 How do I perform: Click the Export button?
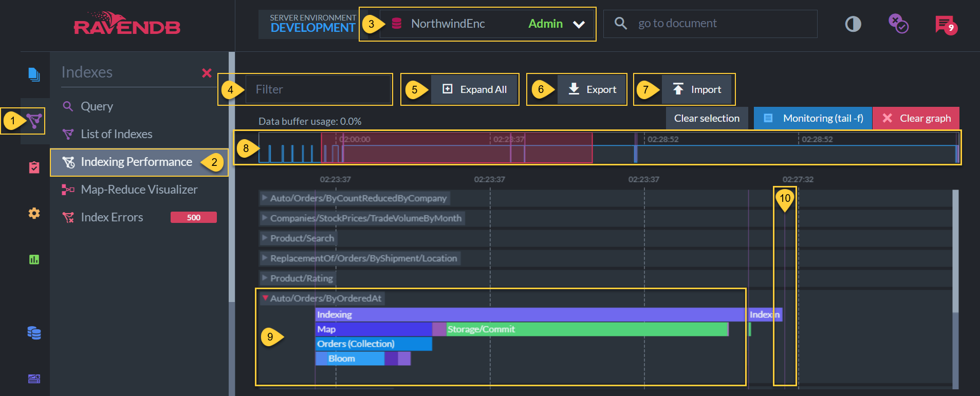tap(592, 89)
